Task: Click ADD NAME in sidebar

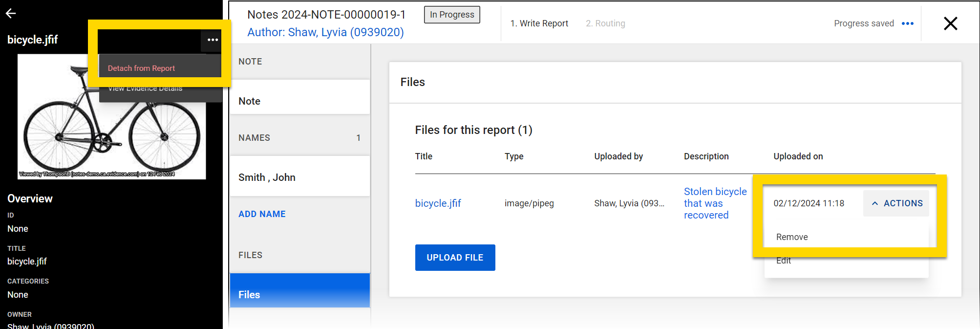Action: coord(262,214)
